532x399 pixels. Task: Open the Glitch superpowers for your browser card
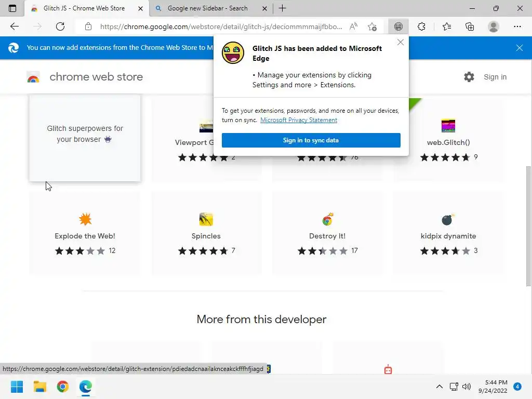click(85, 137)
